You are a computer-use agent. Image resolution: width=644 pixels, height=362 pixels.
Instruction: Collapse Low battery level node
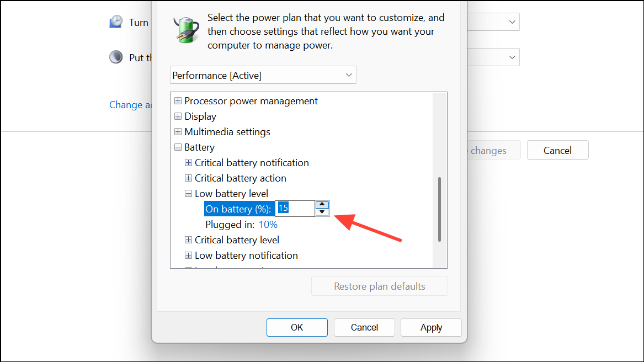(188, 194)
